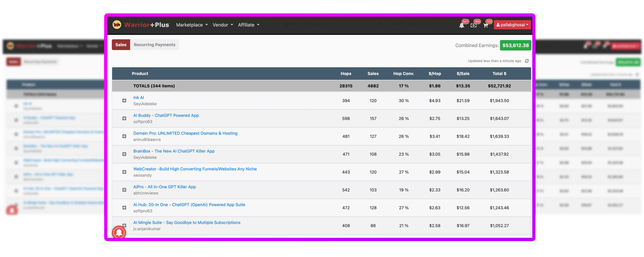Screen dimensions: 644x257
Task: Open the AiPro All In-One GPT link
Action: point(164,187)
